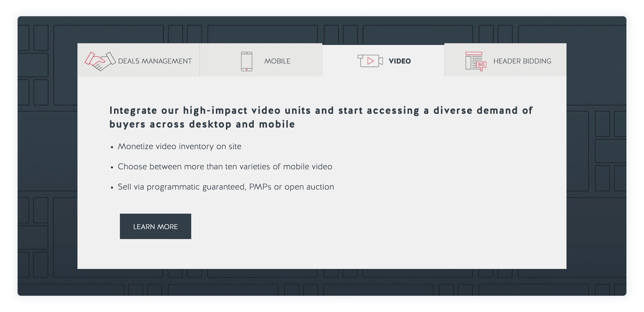This screenshot has height=312, width=644.
Task: Click the "Choose between more than ten varieties" text
Action: [225, 167]
